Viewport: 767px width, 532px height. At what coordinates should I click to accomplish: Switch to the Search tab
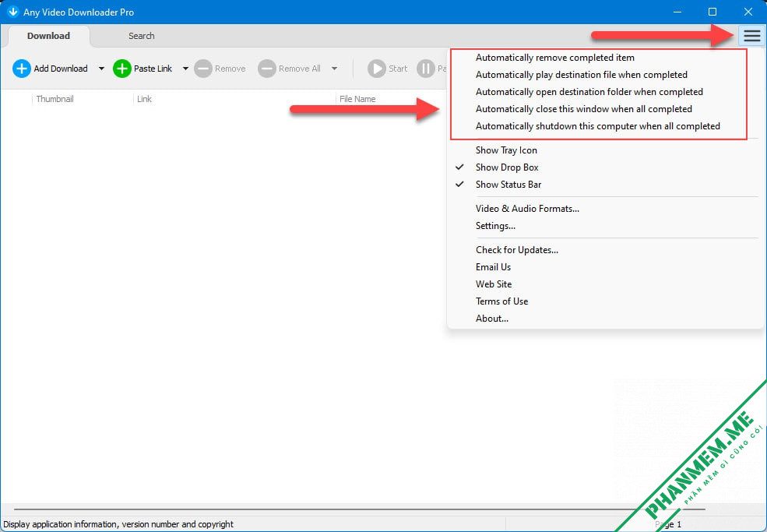(142, 36)
